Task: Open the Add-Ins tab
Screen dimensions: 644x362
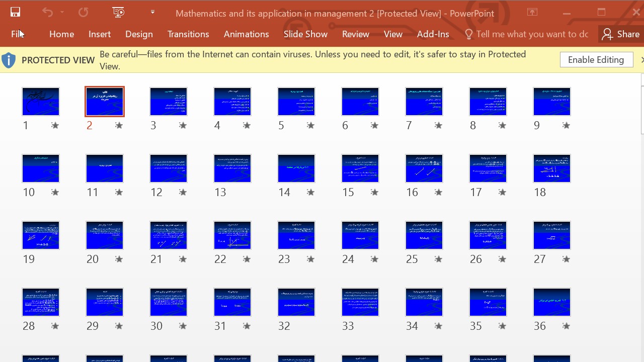Action: pyautogui.click(x=433, y=34)
